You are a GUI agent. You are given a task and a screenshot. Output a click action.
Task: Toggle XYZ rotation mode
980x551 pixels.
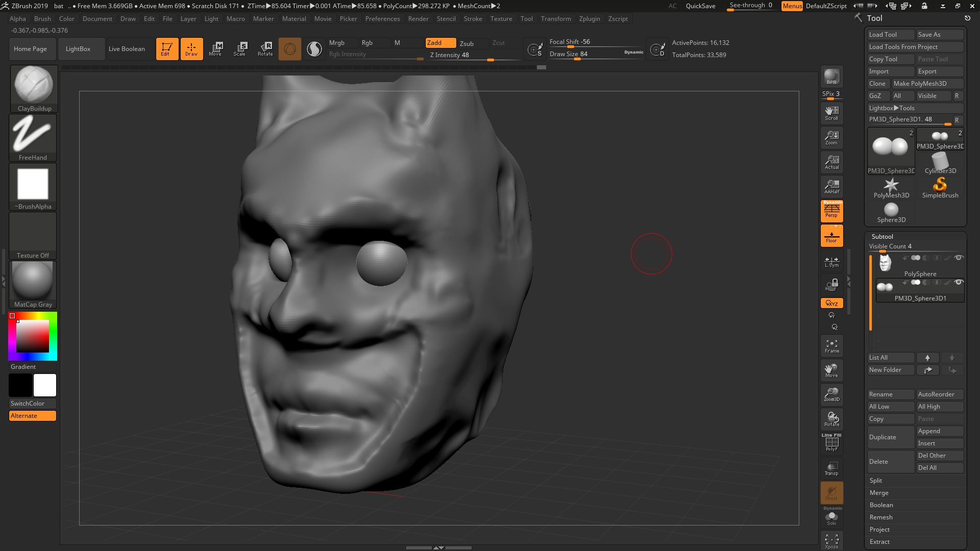(831, 303)
